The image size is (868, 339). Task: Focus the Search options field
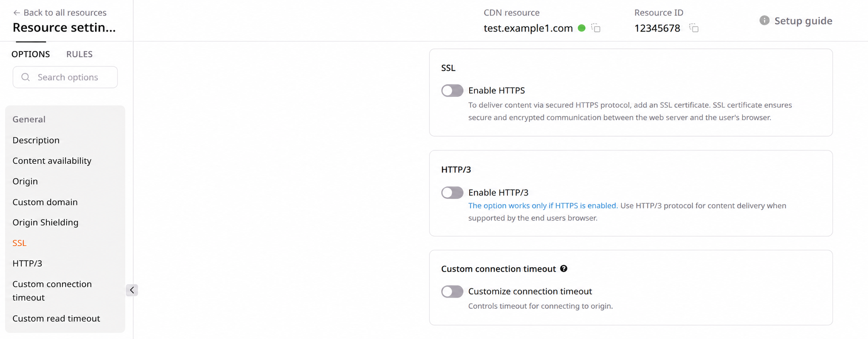coord(65,77)
